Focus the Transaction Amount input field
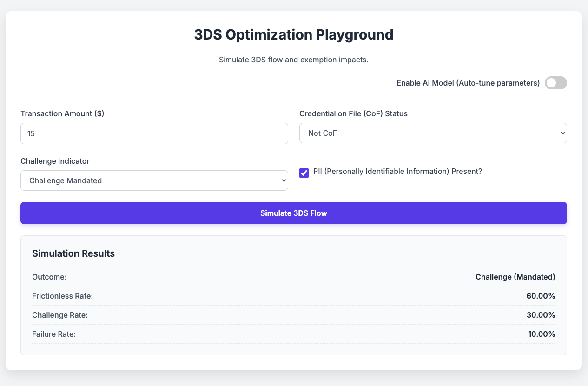Image resolution: width=588 pixels, height=386 pixels. [x=154, y=133]
